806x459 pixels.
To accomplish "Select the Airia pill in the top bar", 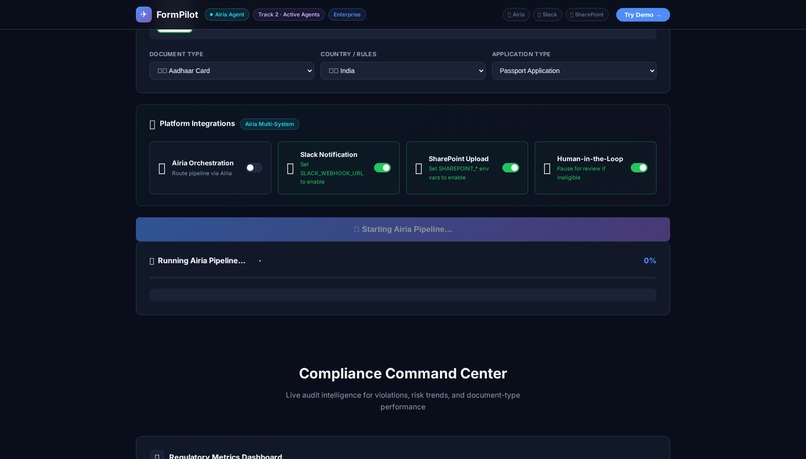I will tap(516, 14).
